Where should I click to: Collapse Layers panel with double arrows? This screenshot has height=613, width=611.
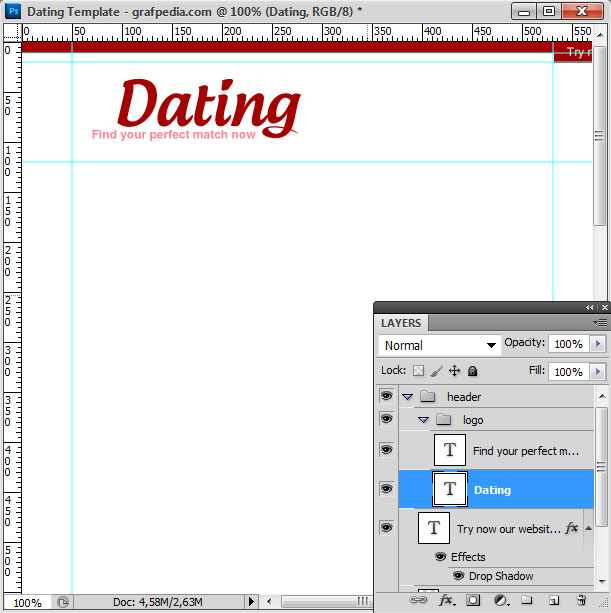coord(589,308)
